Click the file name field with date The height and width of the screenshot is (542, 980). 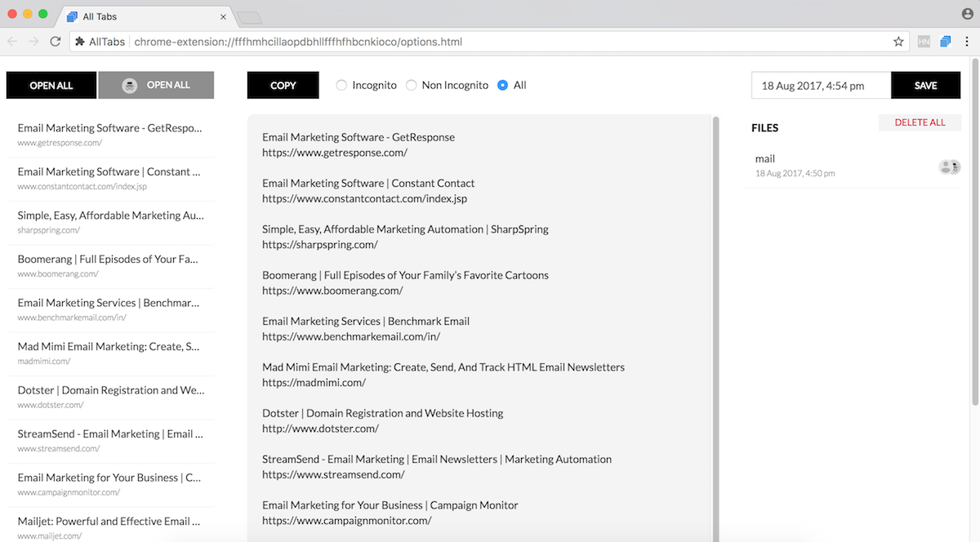point(821,85)
